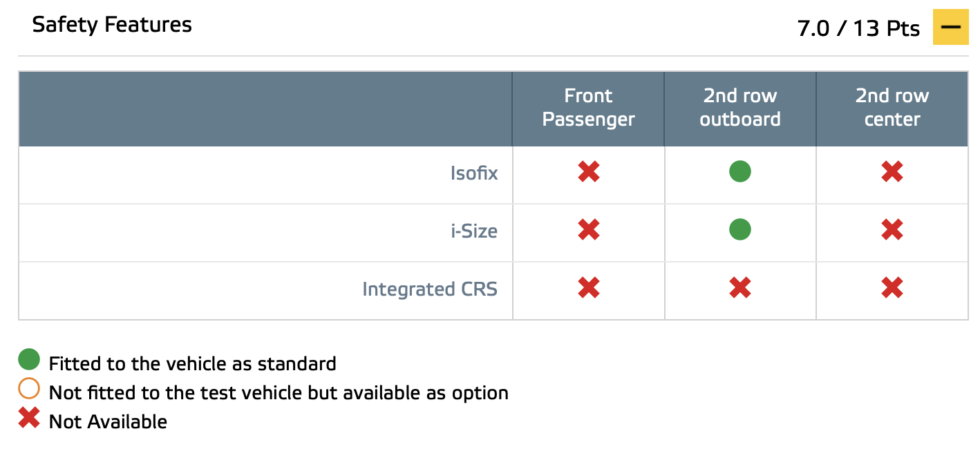Select the 2nd row outboard column header

click(740, 108)
